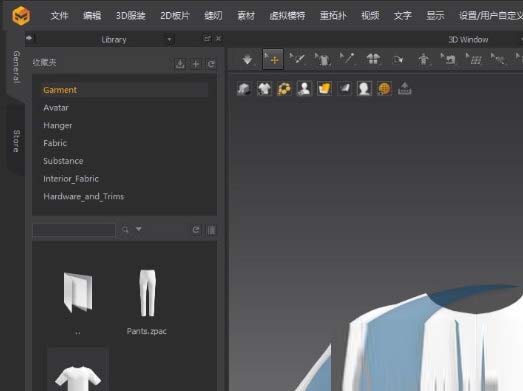Pick the arrow-with-pin needle tool
Image resolution: width=523 pixels, height=391 pixels.
point(347,58)
